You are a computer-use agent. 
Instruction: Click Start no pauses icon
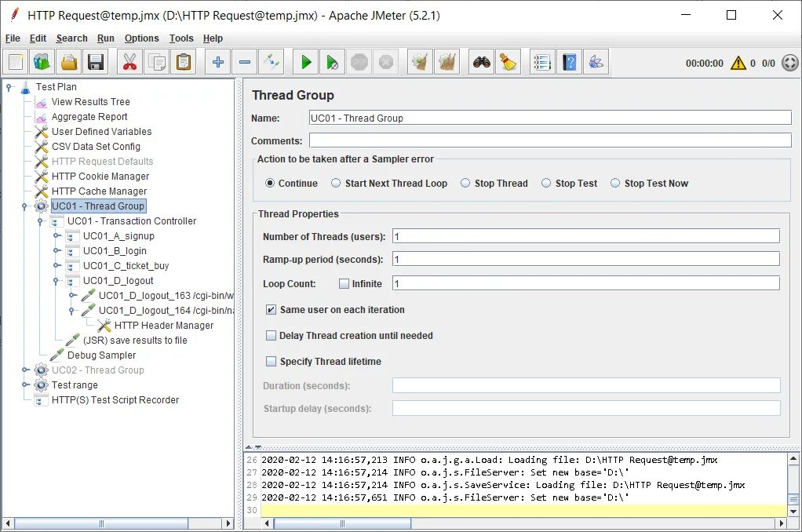pos(333,63)
